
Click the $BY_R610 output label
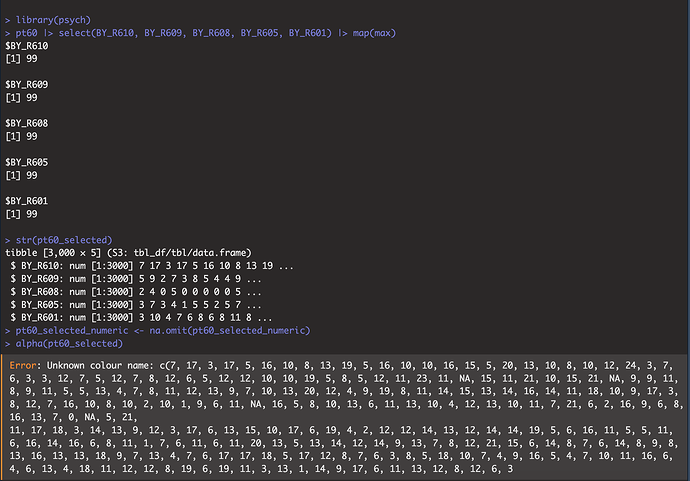(26, 47)
